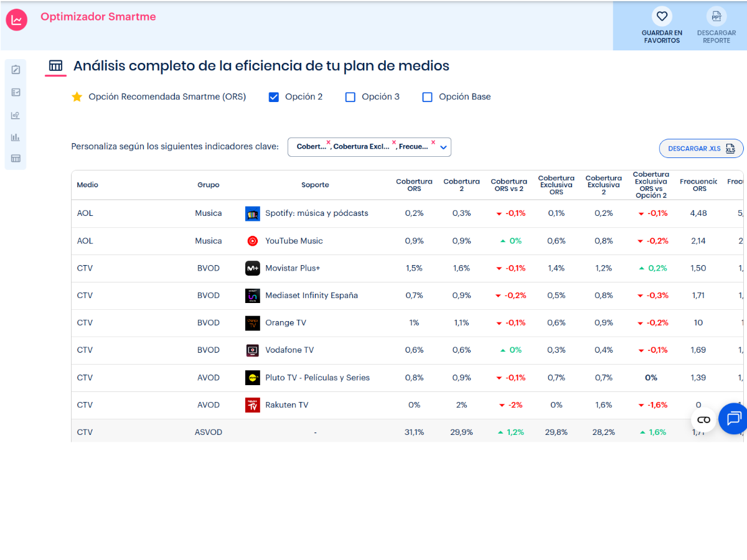The image size is (747, 560).
Task: Tick the Opción Base checkbox
Action: click(x=427, y=97)
